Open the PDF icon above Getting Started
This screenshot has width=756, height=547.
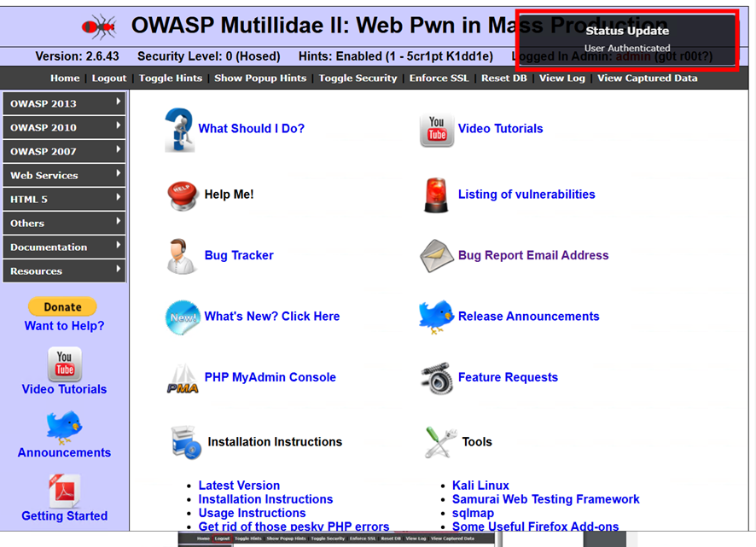click(65, 491)
